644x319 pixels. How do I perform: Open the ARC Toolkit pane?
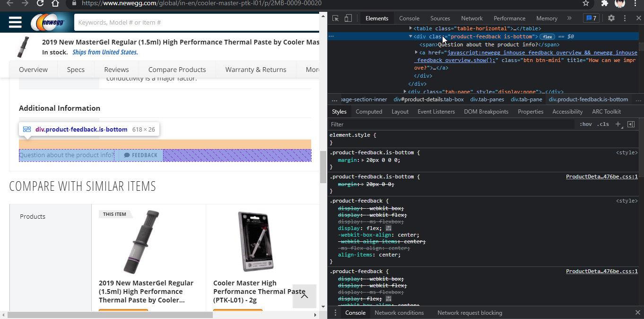[606, 112]
